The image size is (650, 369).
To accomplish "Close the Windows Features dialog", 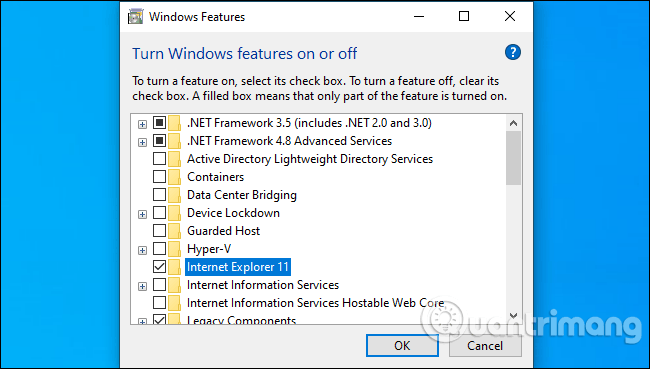I will pyautogui.click(x=510, y=17).
